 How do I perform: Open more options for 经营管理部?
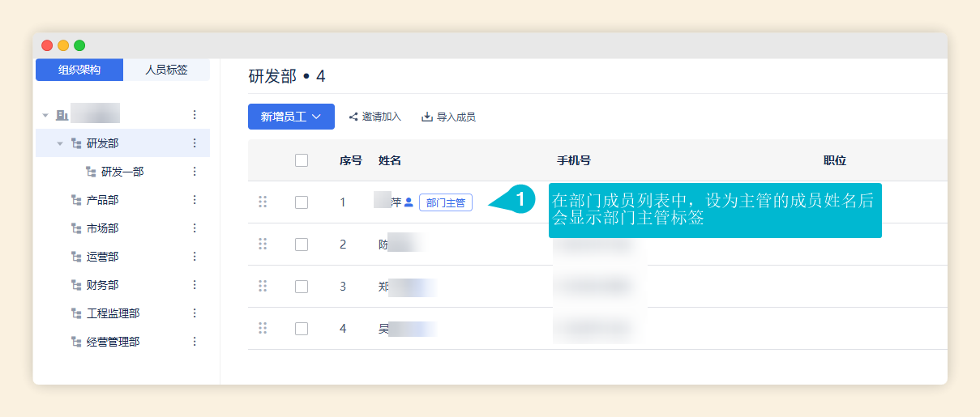click(195, 342)
